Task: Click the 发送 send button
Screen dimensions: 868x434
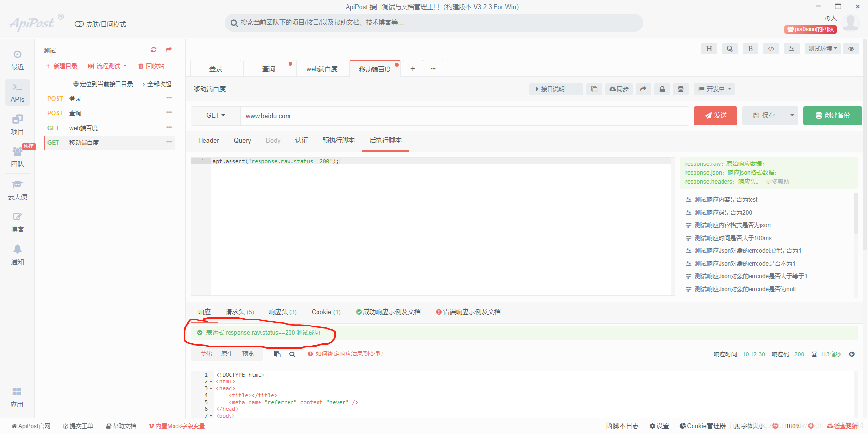Action: [716, 116]
